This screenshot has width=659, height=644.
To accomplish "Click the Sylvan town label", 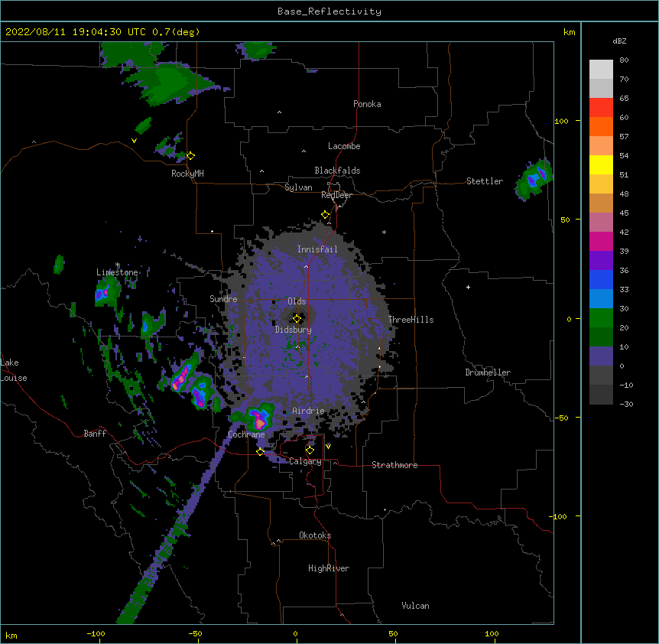I will 298,187.
